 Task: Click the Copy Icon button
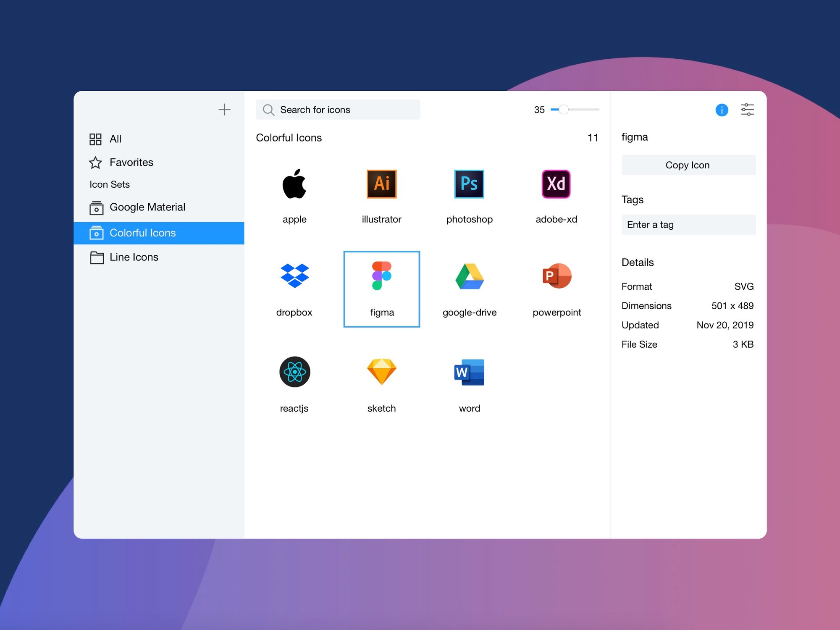[x=688, y=165]
